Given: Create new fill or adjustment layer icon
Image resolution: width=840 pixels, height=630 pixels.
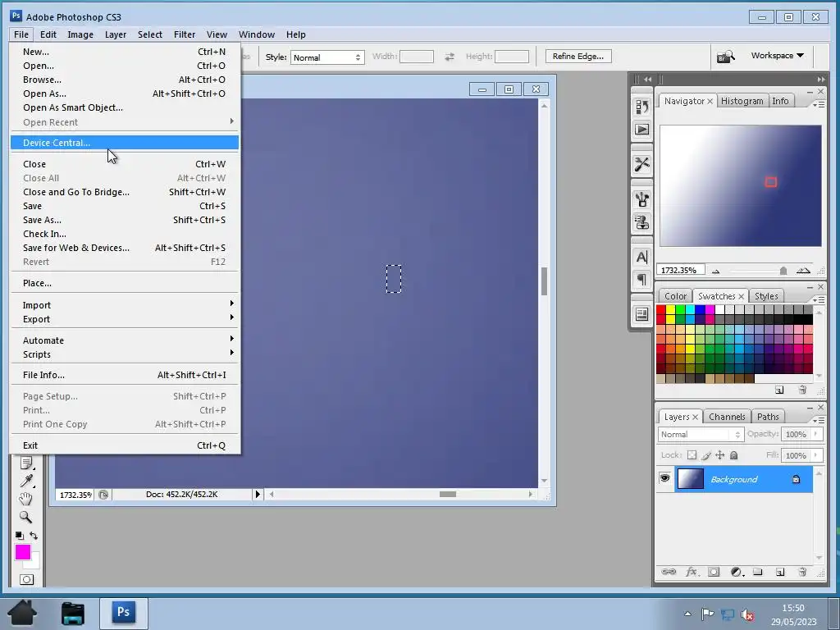Looking at the screenshot, I should click(736, 572).
